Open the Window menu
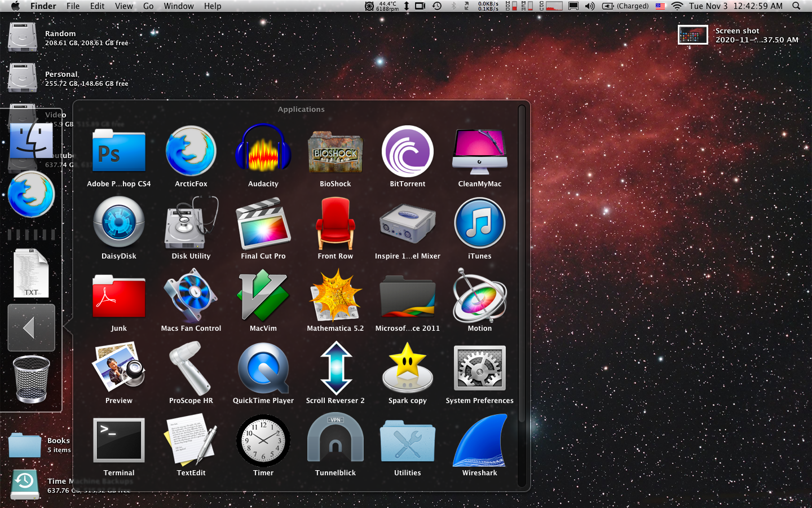 pyautogui.click(x=179, y=6)
